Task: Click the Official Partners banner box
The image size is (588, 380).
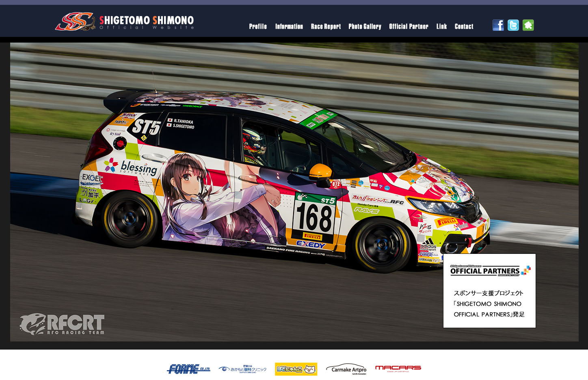Action: tap(489, 291)
